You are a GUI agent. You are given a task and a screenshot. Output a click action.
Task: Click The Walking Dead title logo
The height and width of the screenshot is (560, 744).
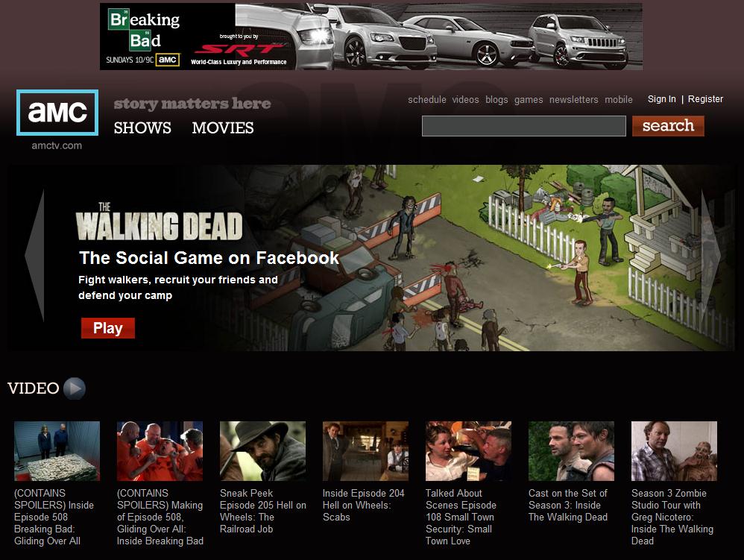pos(159,221)
